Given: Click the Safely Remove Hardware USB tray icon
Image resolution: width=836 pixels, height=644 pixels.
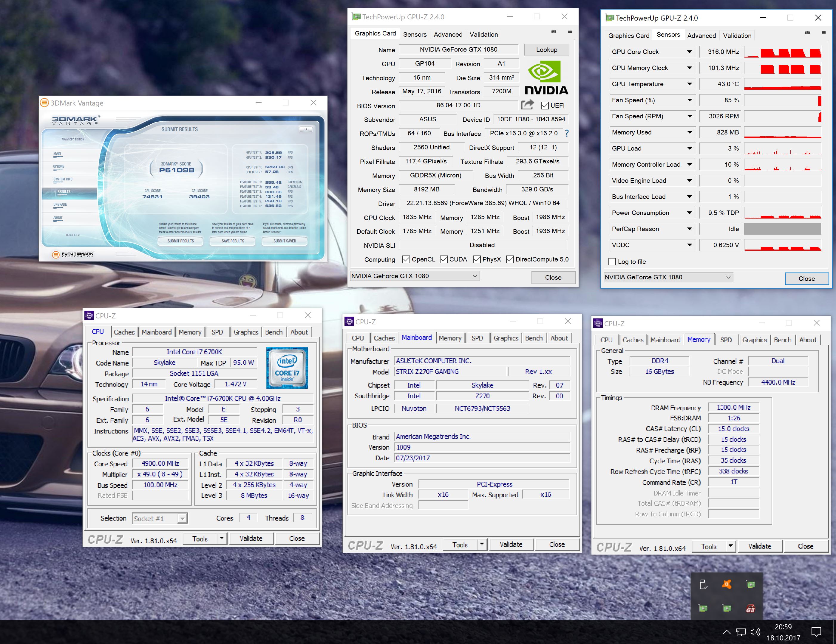Looking at the screenshot, I should (703, 584).
